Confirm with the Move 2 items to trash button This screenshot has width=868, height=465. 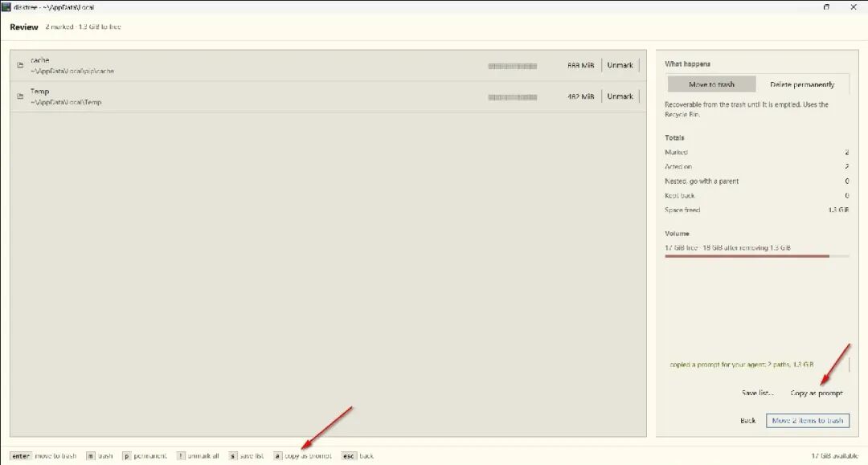pos(808,420)
